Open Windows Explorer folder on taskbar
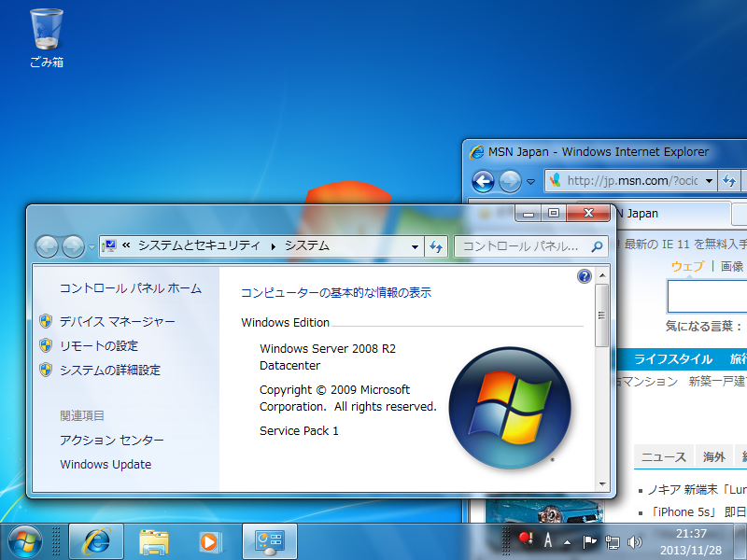The height and width of the screenshot is (560, 747). [x=153, y=542]
